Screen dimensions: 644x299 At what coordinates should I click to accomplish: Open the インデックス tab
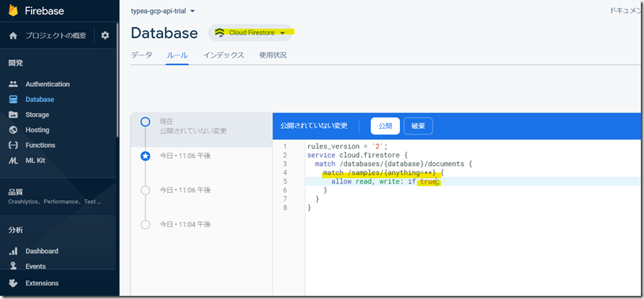click(x=223, y=55)
